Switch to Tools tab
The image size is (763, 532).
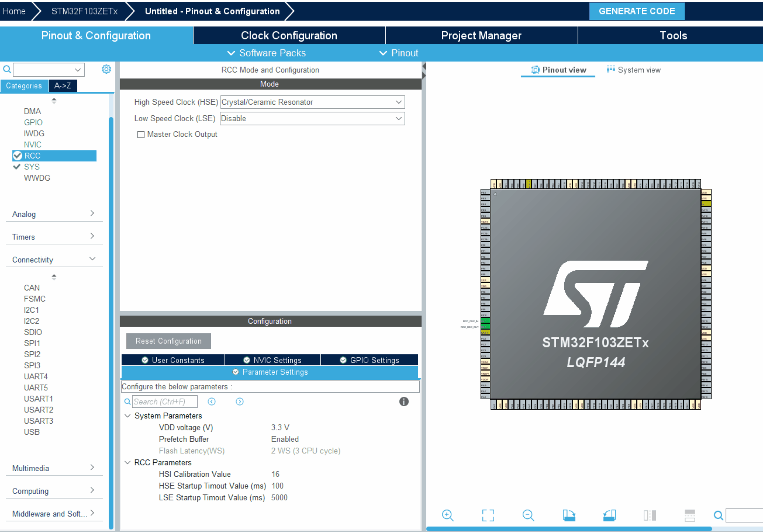(673, 35)
